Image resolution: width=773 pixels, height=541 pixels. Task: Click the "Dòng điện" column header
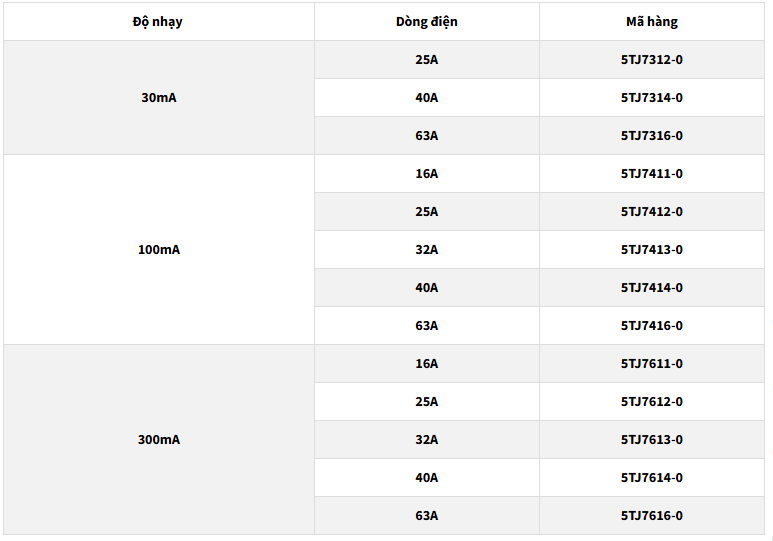(427, 21)
